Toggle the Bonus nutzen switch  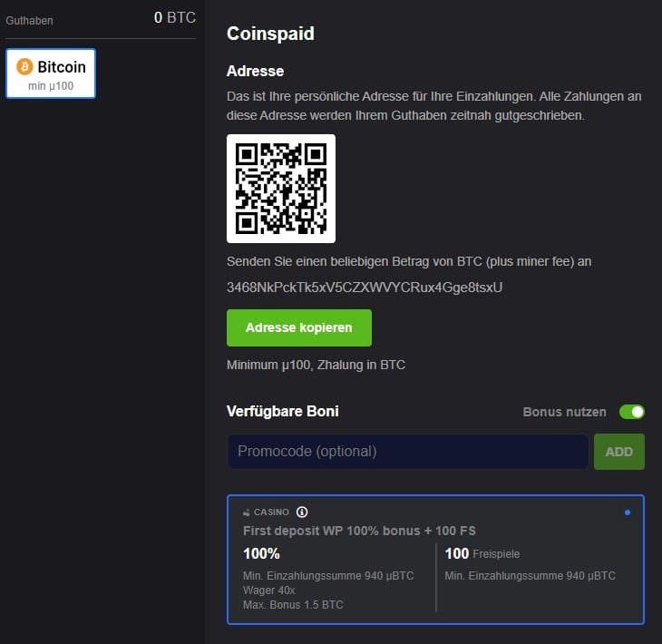[x=631, y=412]
